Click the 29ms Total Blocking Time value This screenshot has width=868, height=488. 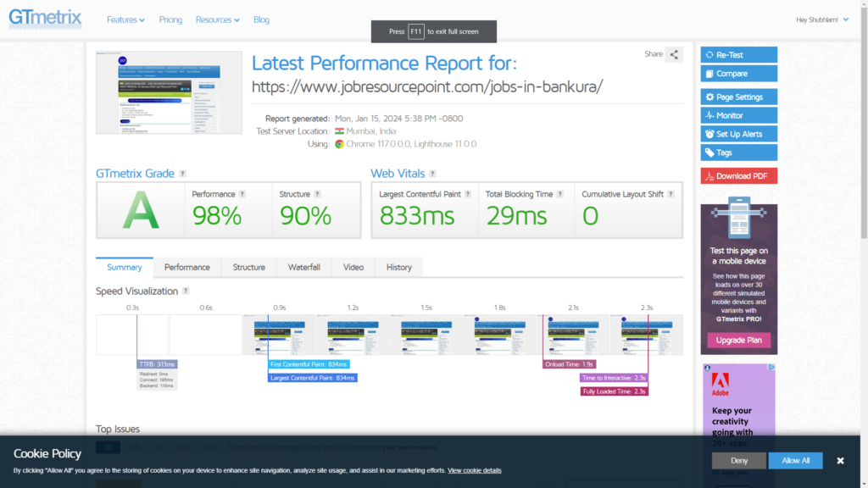coord(516,216)
